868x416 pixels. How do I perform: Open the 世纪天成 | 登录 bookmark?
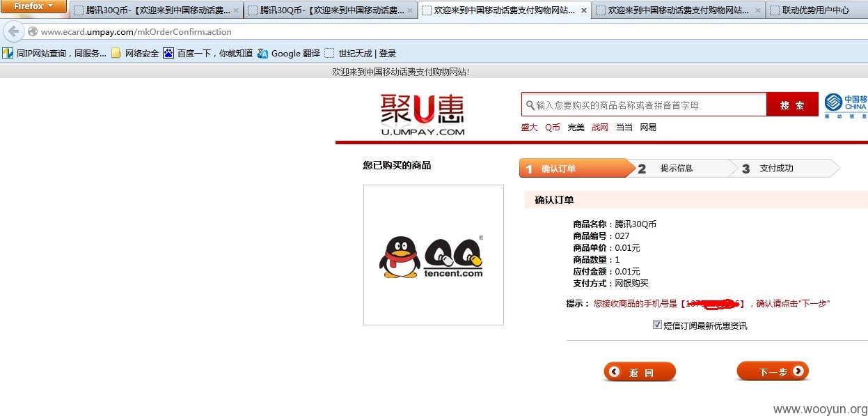(360, 54)
